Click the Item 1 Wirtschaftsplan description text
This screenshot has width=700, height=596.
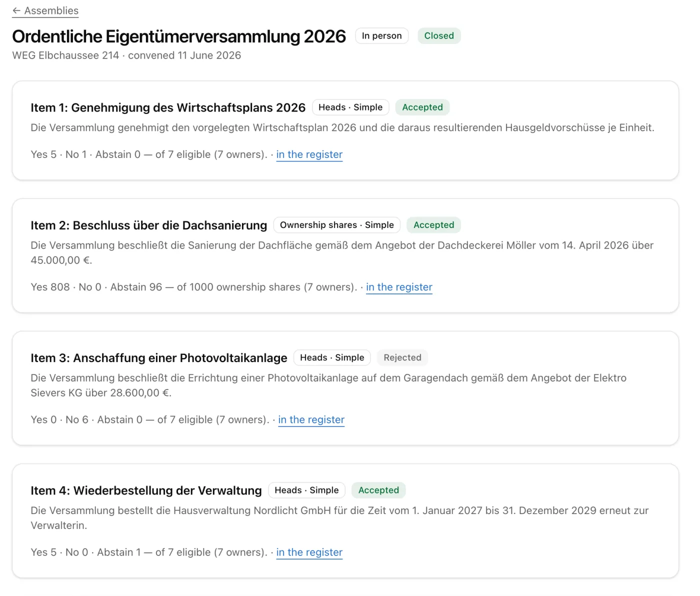342,127
